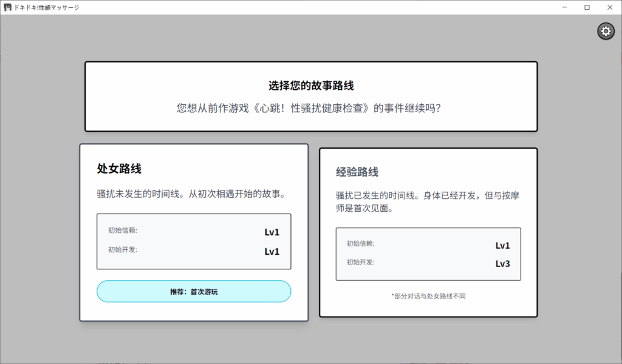Click Lv1 beside 初始信赖 in 处女路线 card
Screen dimensions: 622x364
click(272, 232)
